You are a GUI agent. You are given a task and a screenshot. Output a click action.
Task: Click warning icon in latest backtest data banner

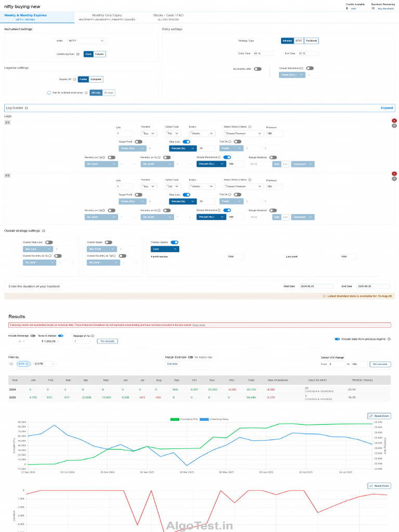tap(324, 296)
